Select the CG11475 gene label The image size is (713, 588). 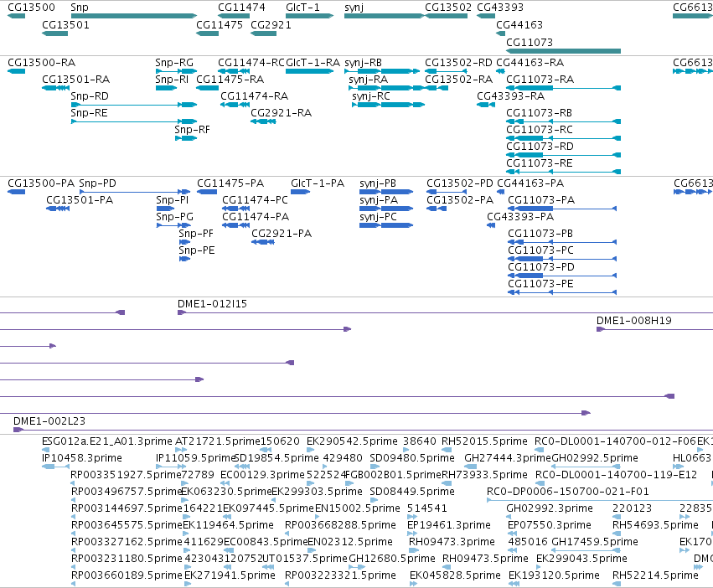[220, 24]
